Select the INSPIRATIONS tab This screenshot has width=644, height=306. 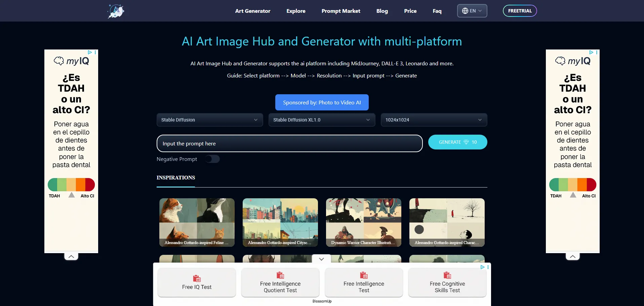click(x=176, y=178)
